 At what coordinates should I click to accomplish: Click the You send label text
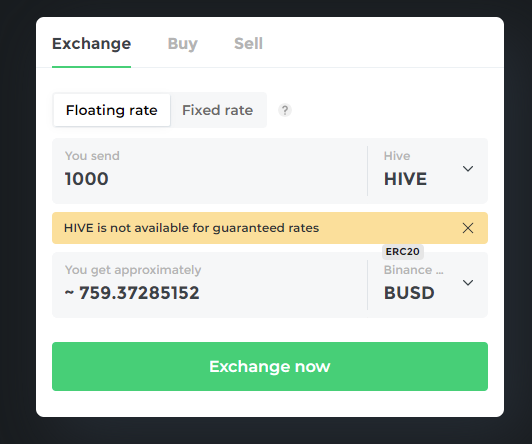(x=92, y=156)
